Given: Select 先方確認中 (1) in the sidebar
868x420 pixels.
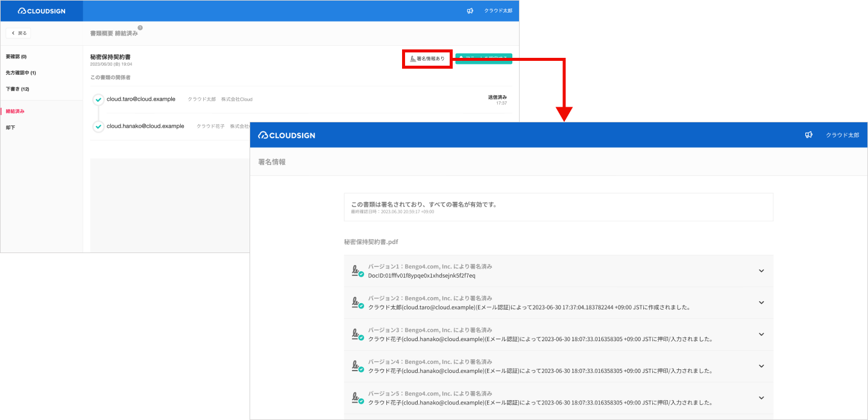Looking at the screenshot, I should click(x=21, y=73).
